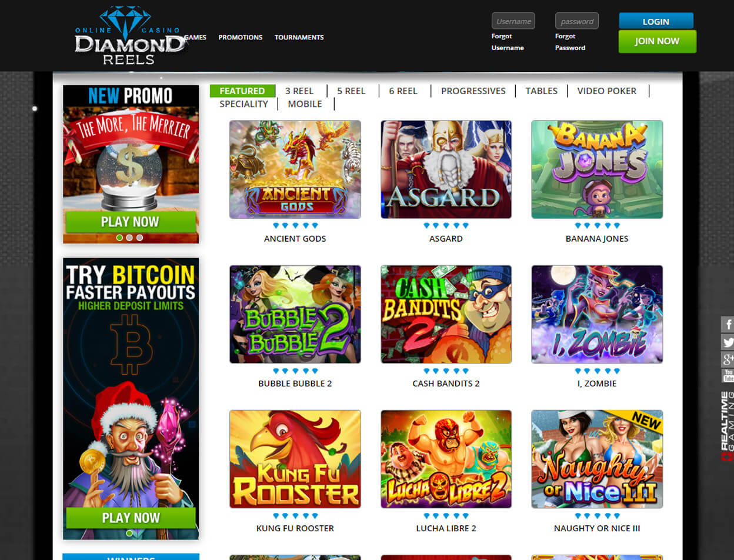The height and width of the screenshot is (560, 734).
Task: Switch to the 3 Reel tab
Action: (299, 91)
